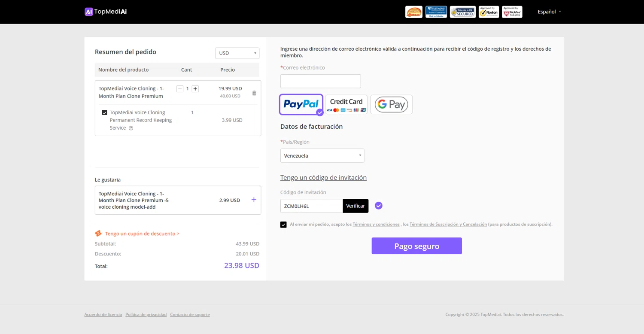The height and width of the screenshot is (334, 644).
Task: Click the invitation code input field
Action: pyautogui.click(x=312, y=206)
